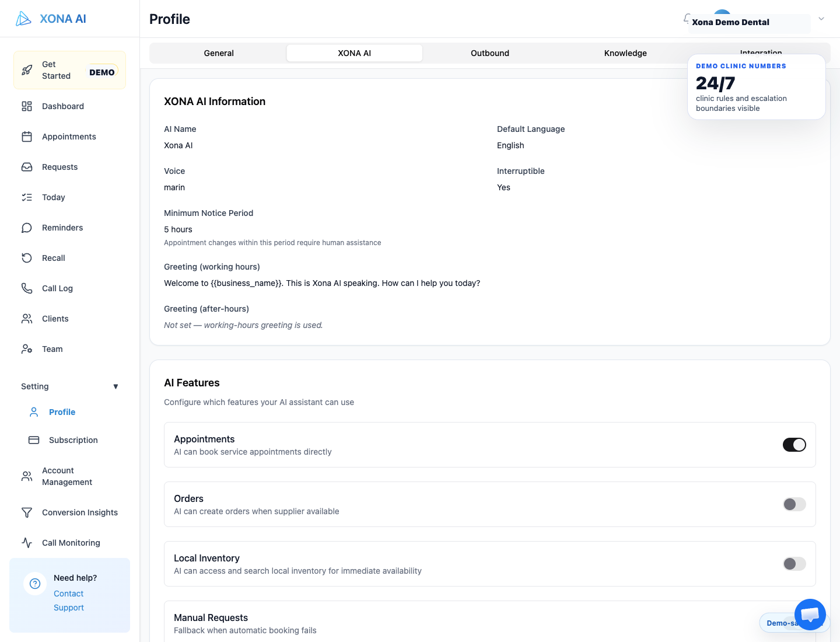Image resolution: width=840 pixels, height=642 pixels.
Task: Click the Account Management users icon
Action: tap(27, 476)
